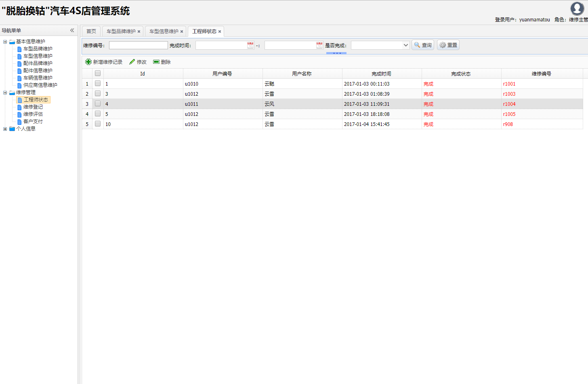Tick the checkbox for row with u1010

[98, 84]
